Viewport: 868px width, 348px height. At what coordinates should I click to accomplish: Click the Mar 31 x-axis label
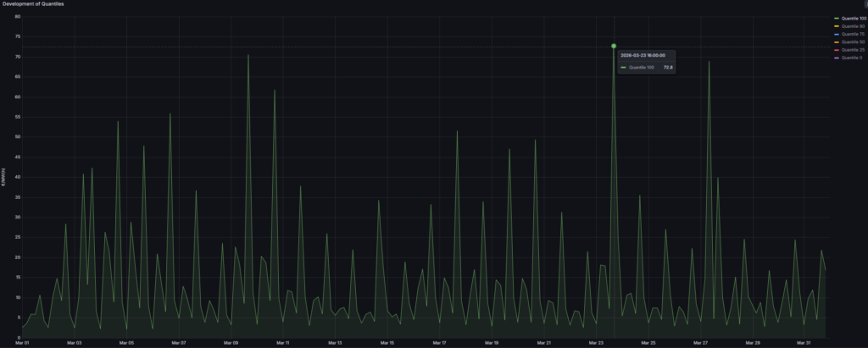tap(804, 343)
